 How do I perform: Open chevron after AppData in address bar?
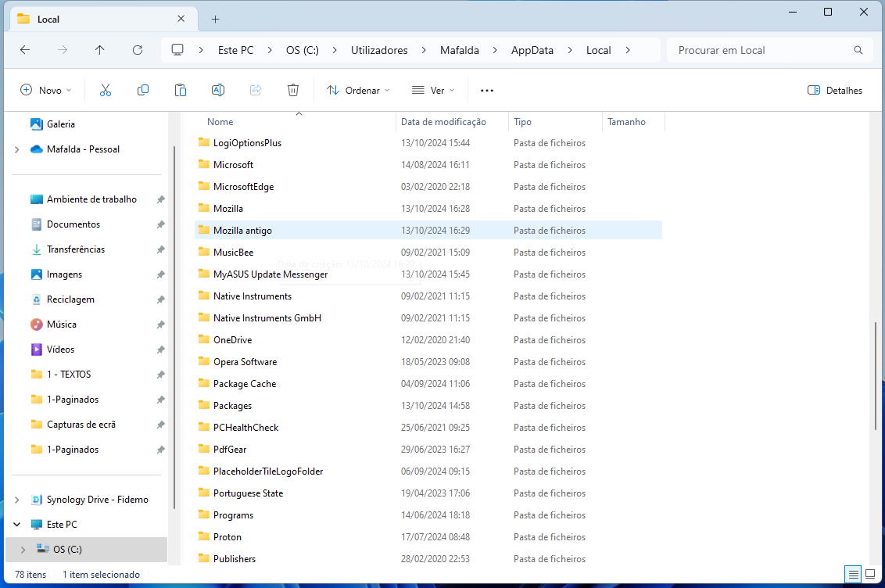pyautogui.click(x=570, y=50)
